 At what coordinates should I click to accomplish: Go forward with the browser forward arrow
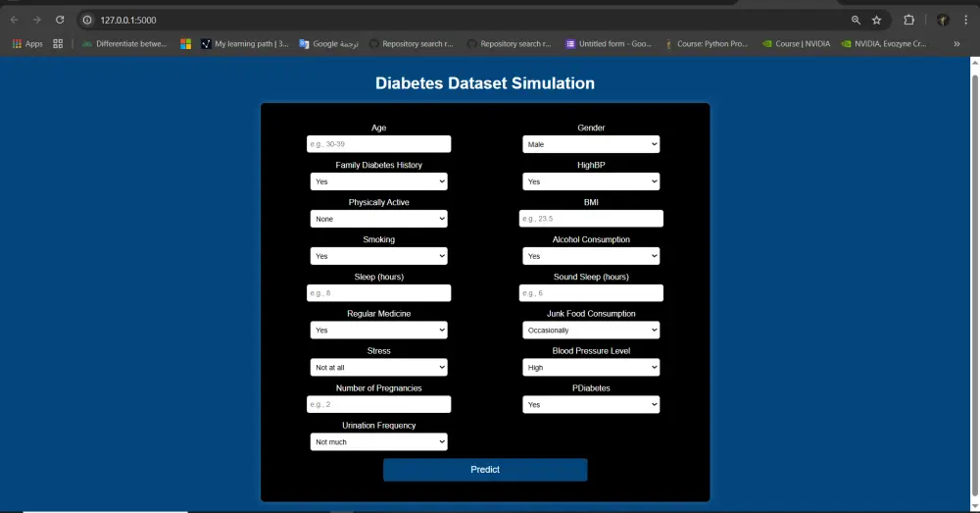[x=37, y=20]
